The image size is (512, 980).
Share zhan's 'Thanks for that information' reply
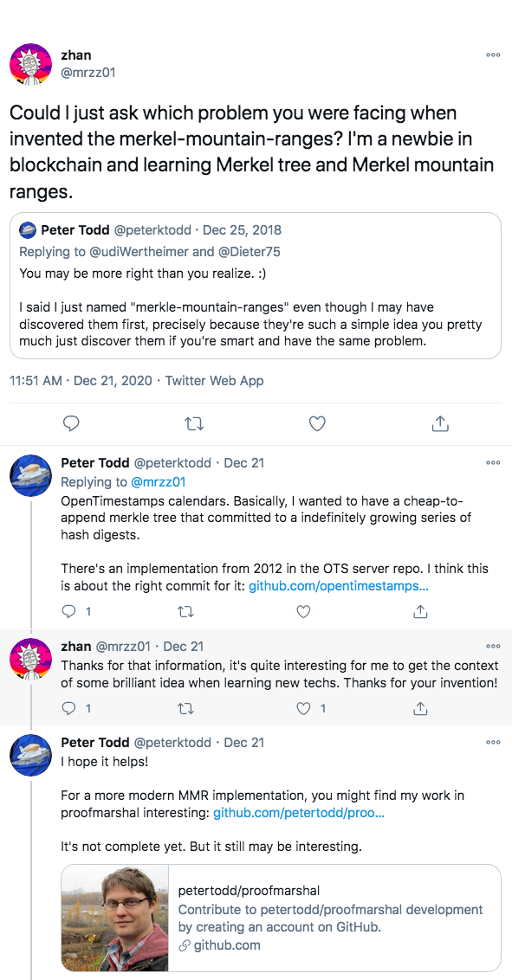(421, 708)
